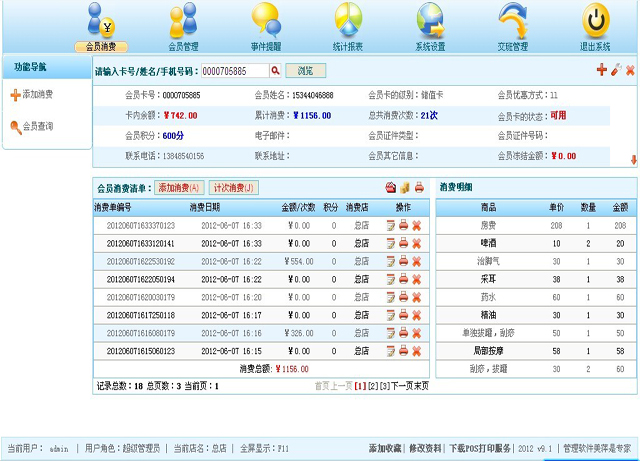
Task: Click the magnifier search icon beside card number
Action: pyautogui.click(x=275, y=71)
